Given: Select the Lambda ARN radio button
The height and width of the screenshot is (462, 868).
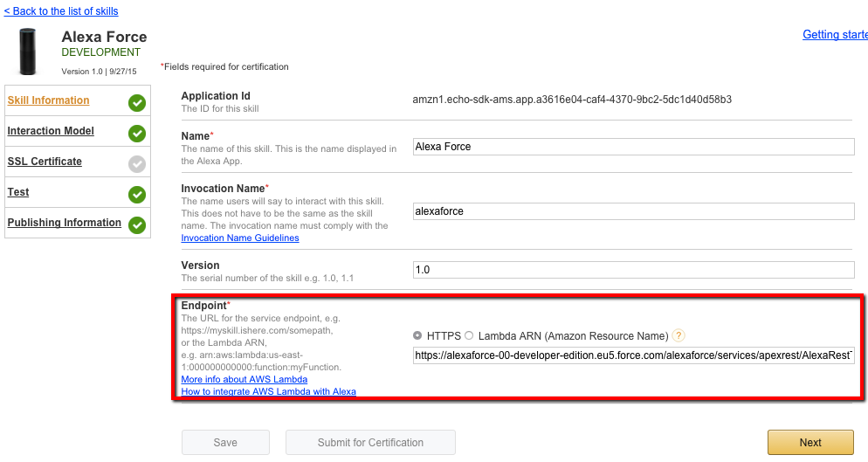Looking at the screenshot, I should tap(469, 335).
